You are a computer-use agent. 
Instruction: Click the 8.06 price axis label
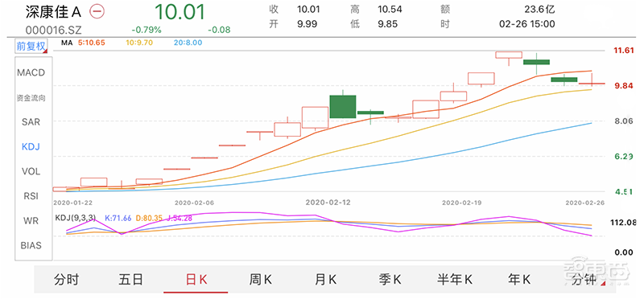coord(623,121)
